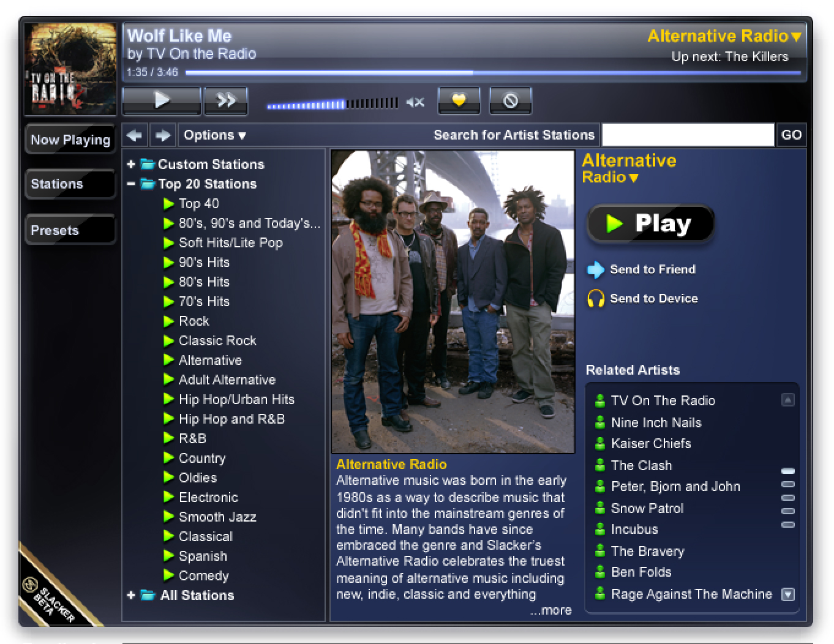This screenshot has width=834, height=644.
Task: Skip to the next song
Action: 226,100
